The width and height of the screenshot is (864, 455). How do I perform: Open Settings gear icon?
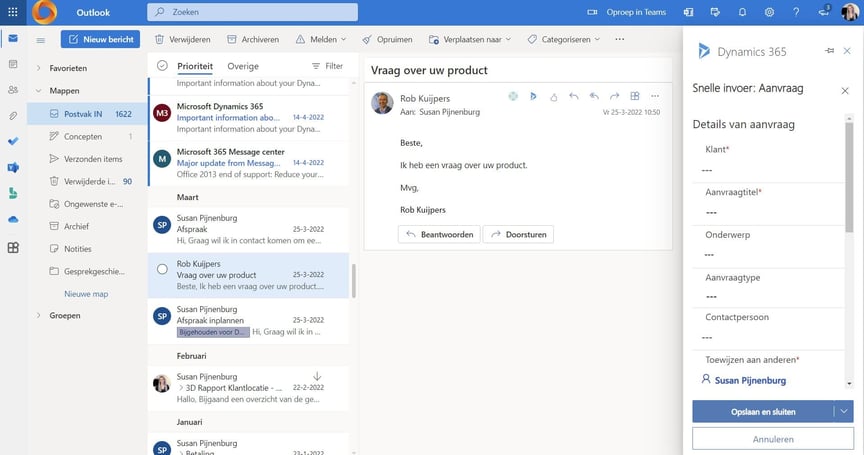(x=769, y=12)
